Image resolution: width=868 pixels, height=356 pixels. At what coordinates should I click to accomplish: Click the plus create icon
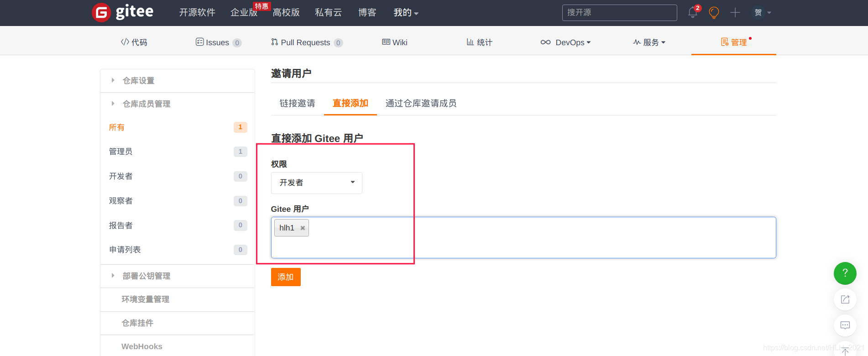(x=735, y=13)
